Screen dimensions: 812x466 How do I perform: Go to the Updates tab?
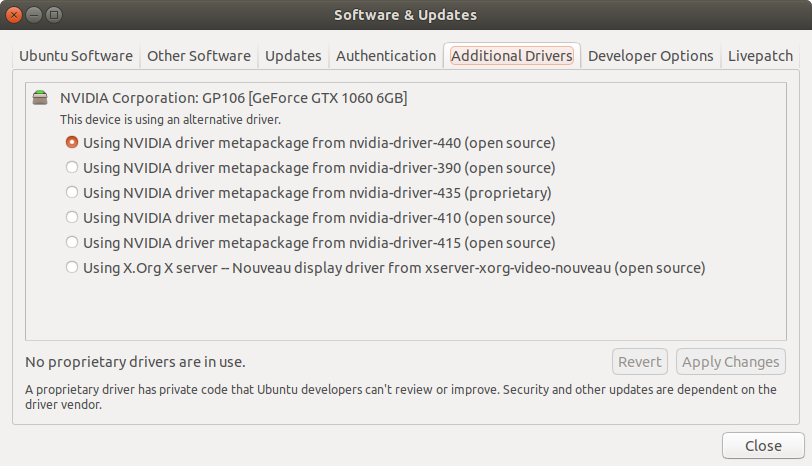[x=293, y=55]
